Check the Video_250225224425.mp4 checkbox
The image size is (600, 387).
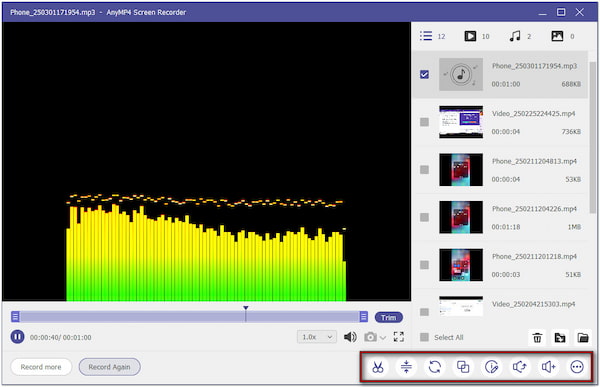[x=424, y=122]
